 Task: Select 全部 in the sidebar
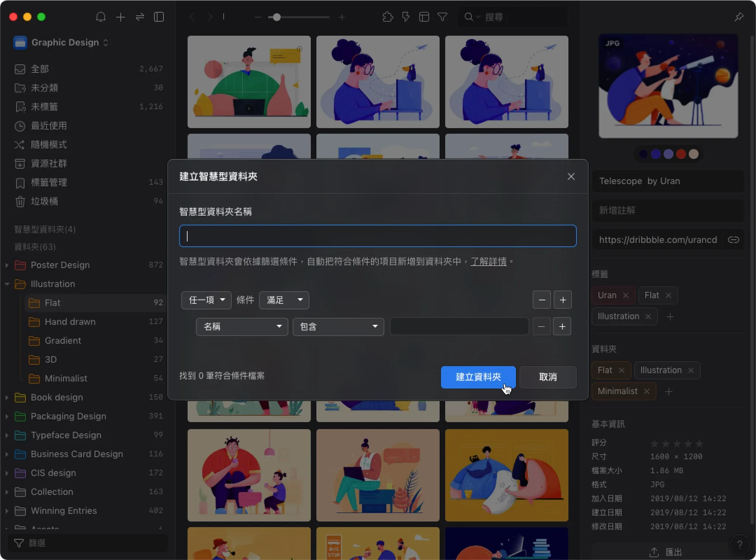click(x=89, y=69)
